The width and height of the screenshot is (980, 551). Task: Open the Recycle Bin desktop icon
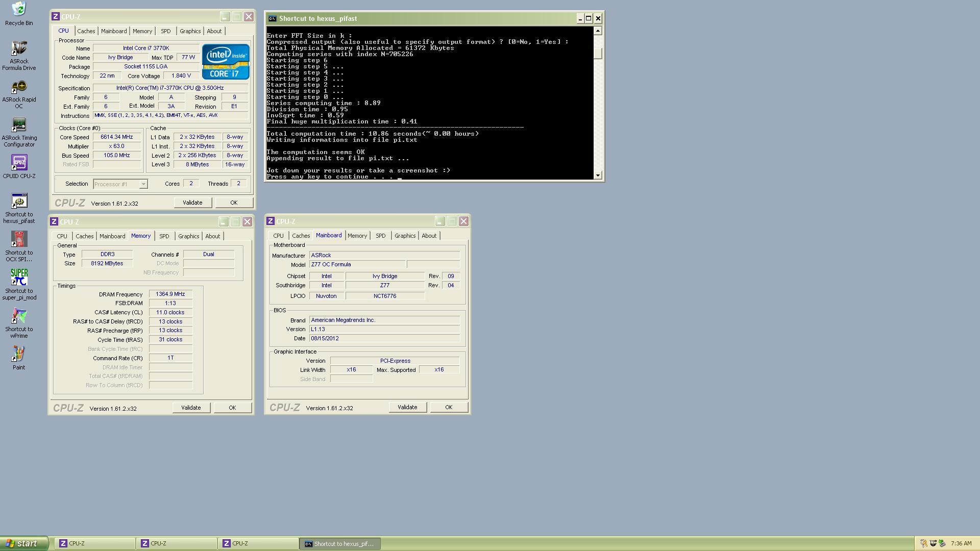pos(19,14)
